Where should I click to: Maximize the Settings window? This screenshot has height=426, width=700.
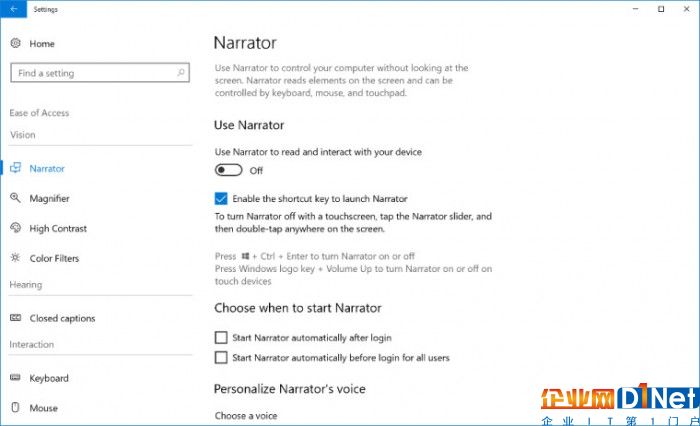click(661, 9)
